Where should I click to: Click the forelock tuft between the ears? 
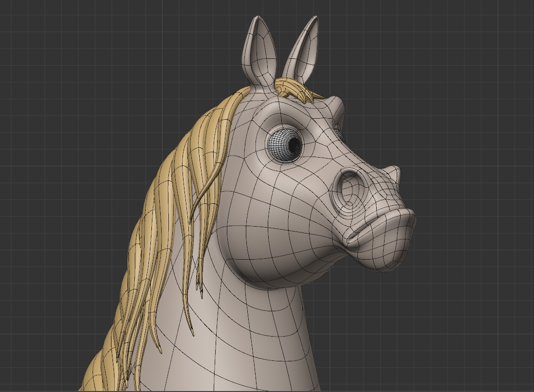(292, 88)
